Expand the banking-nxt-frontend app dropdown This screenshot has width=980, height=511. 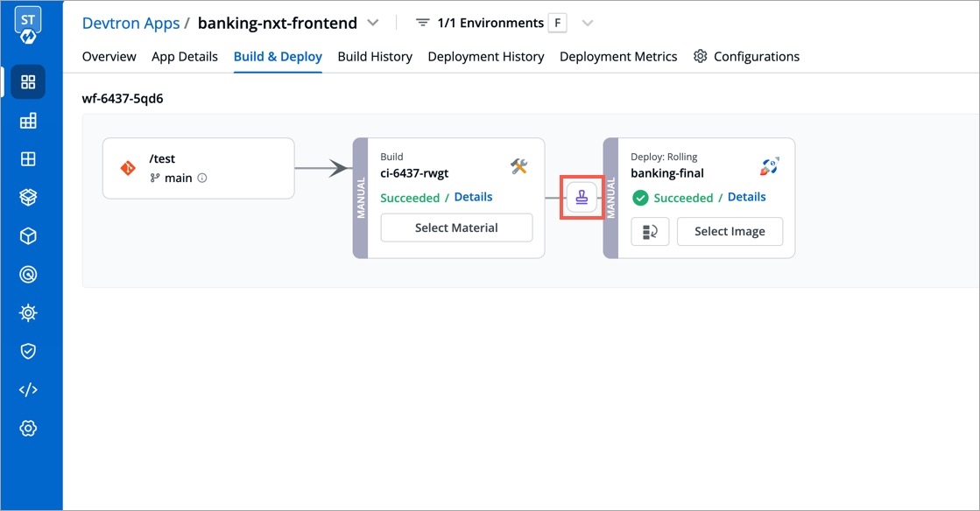pos(373,23)
